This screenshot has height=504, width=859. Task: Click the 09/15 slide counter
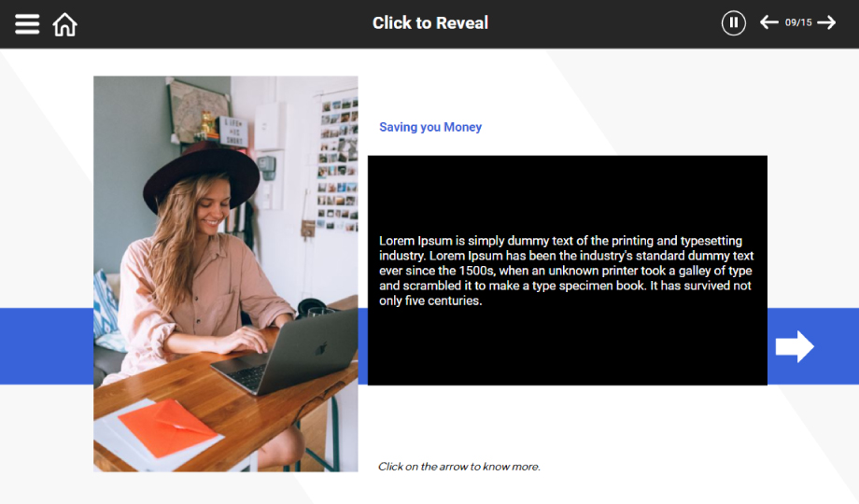tap(798, 22)
